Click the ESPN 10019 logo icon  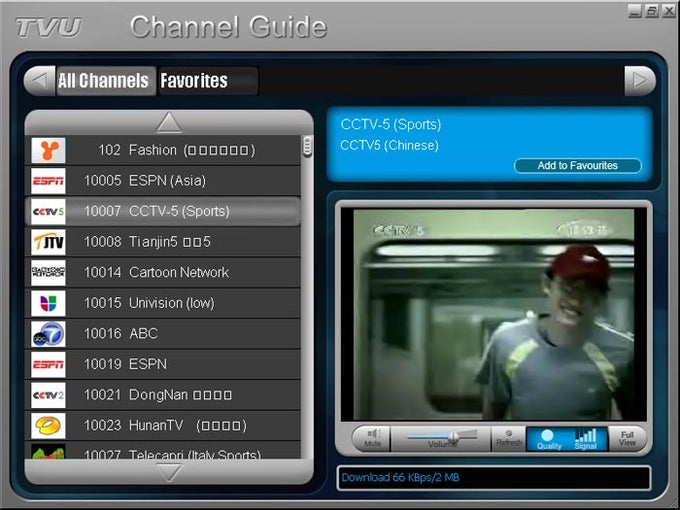click(48, 364)
